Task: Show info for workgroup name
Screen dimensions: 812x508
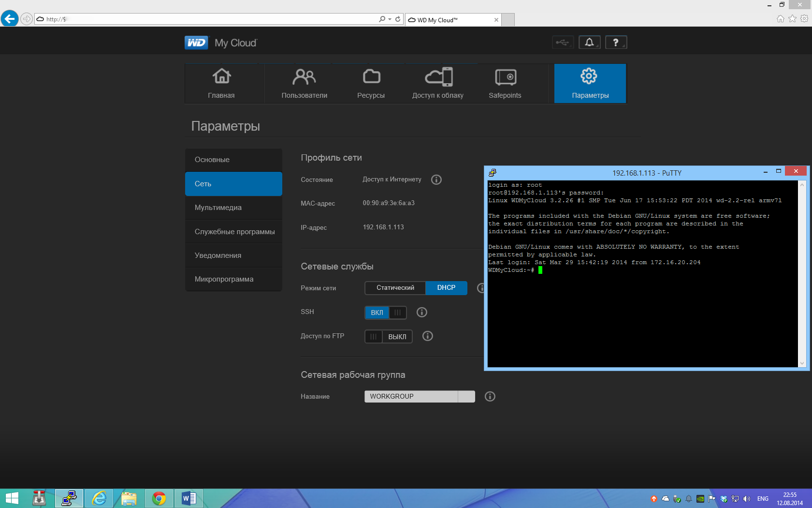Action: 490,396
